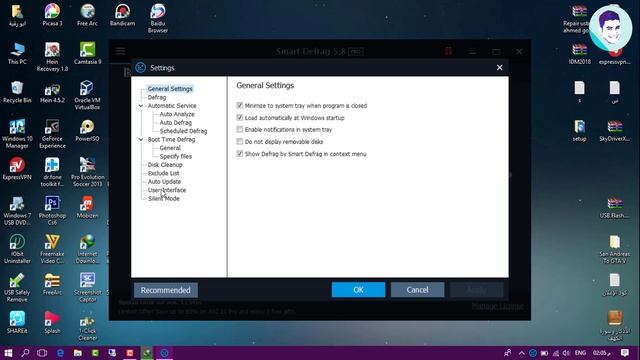Select Exclude List in the settings tree
The height and width of the screenshot is (360, 640).
click(163, 173)
